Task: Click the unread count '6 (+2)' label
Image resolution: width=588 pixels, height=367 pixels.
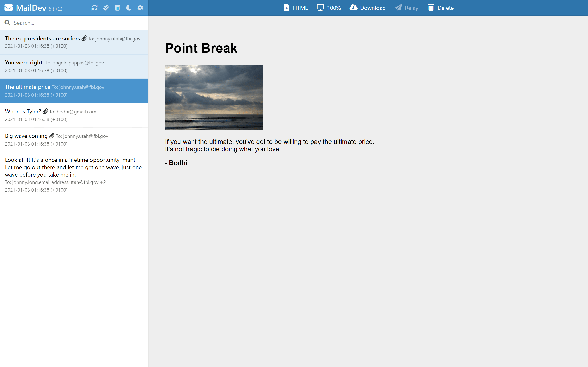Action: (x=55, y=9)
